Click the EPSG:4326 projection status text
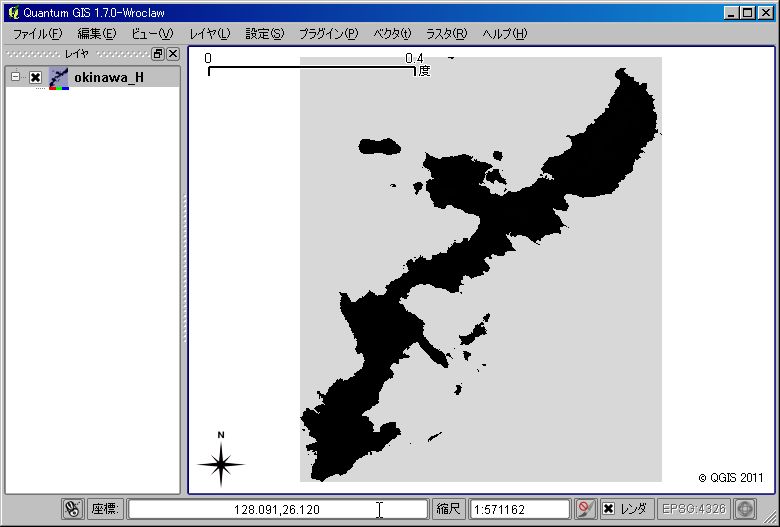Viewport: 780px width, 527px height. point(694,509)
